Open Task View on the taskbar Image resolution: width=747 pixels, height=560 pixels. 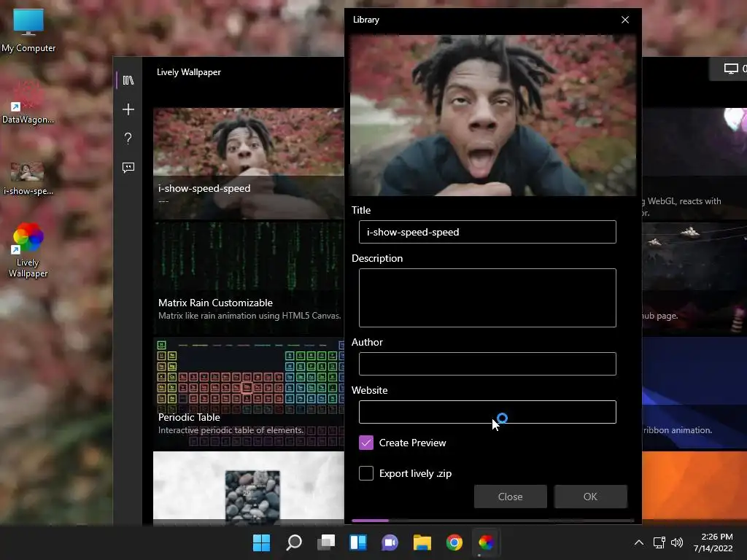(326, 542)
